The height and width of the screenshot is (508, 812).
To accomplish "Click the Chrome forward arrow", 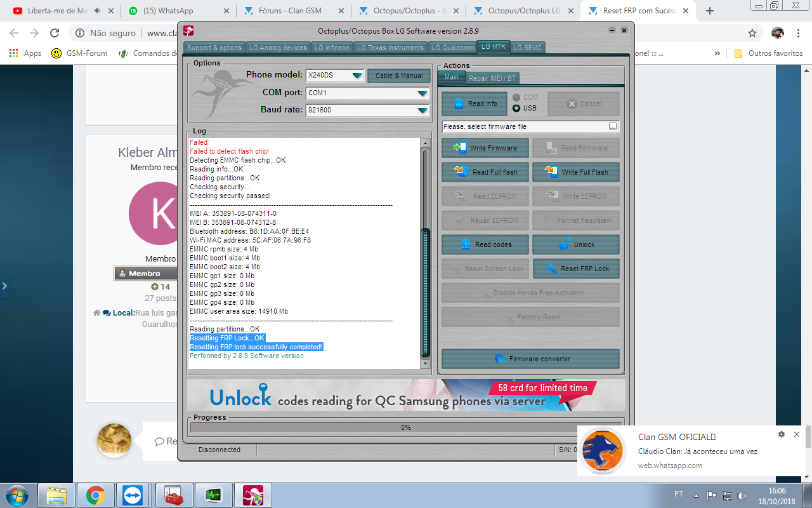I will [34, 33].
